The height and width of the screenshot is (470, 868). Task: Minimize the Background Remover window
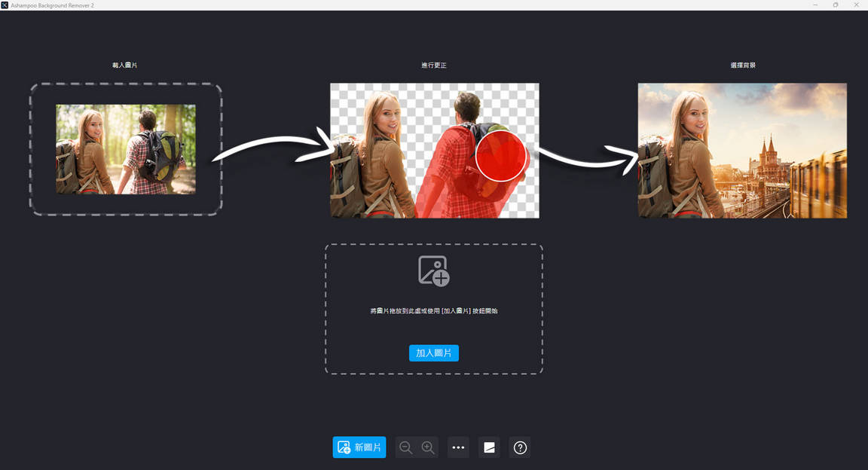pyautogui.click(x=815, y=5)
